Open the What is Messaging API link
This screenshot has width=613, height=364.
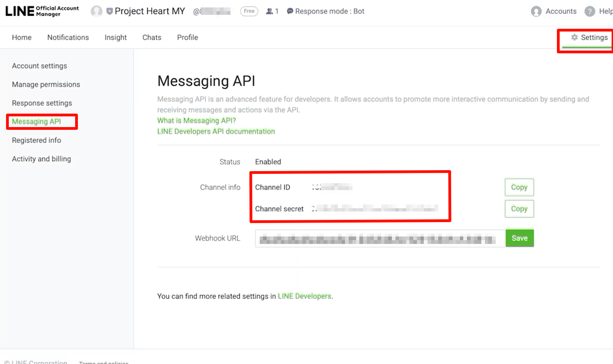197,121
